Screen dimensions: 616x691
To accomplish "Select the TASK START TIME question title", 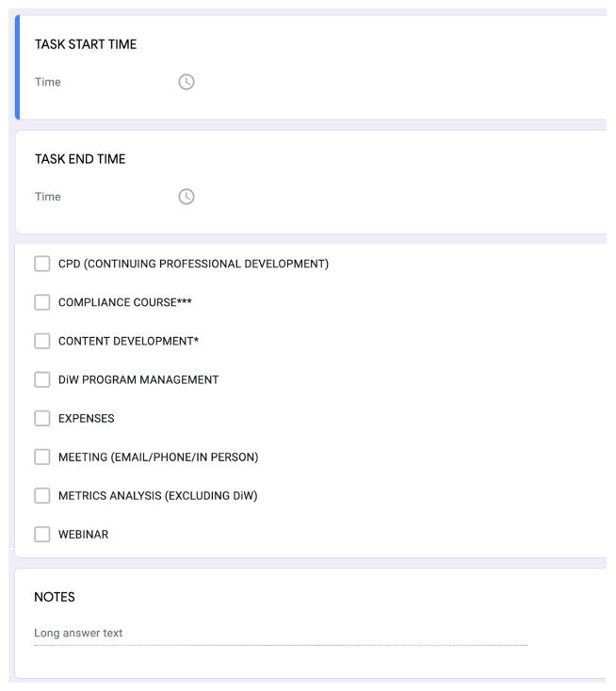I will [x=86, y=44].
